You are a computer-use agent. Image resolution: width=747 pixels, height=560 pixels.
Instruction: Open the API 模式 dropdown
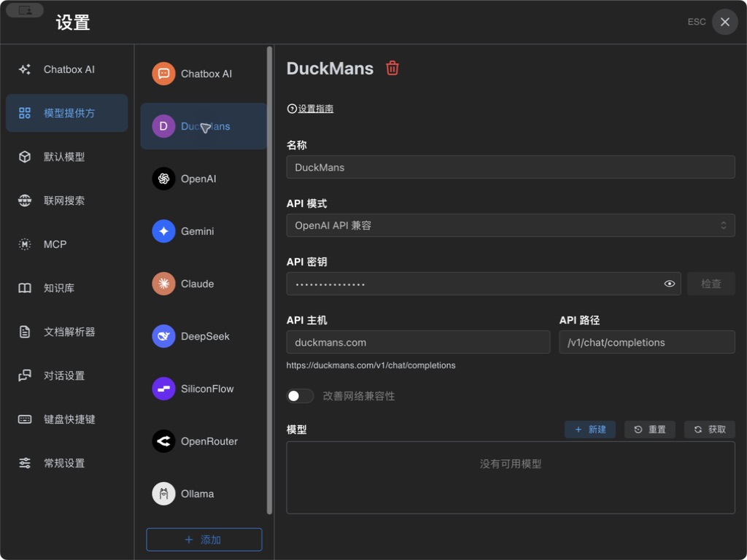click(510, 225)
